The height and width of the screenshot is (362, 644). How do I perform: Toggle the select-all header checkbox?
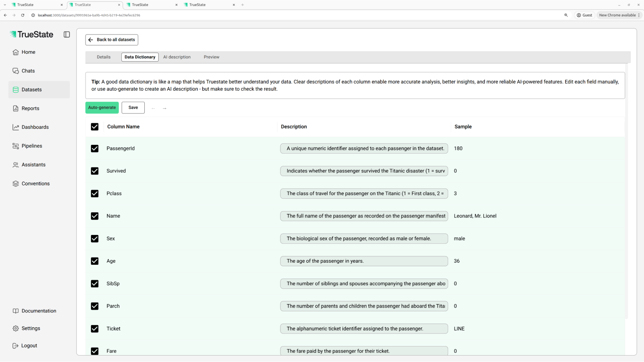[x=94, y=127]
